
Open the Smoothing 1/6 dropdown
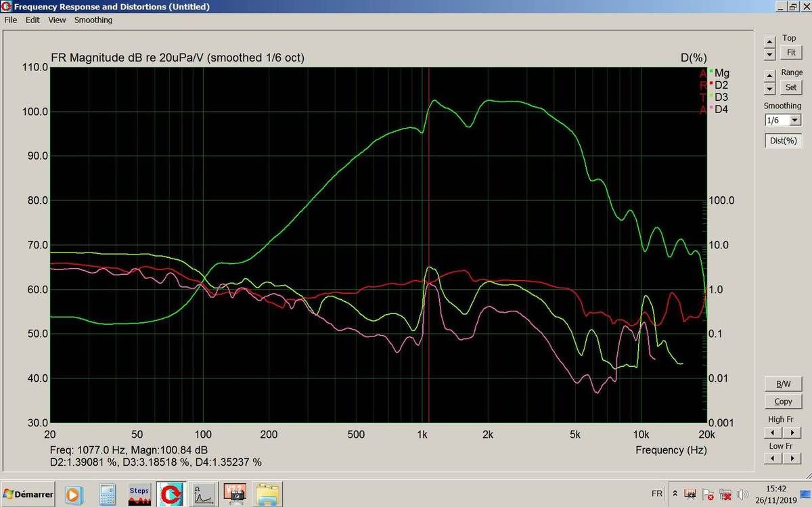click(795, 120)
